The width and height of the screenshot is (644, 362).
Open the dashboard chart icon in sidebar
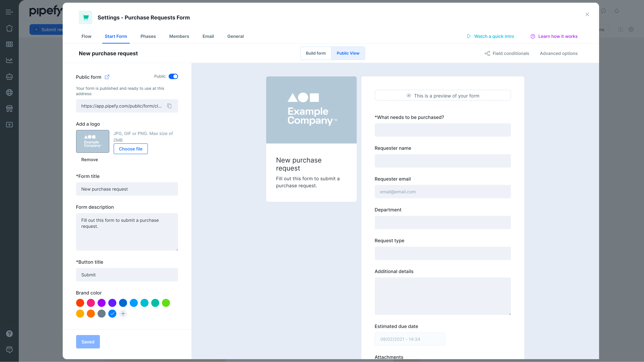(9, 60)
